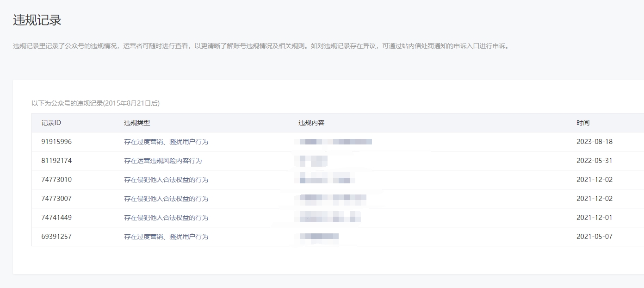
Task: Select record ID 74741449
Action: point(56,218)
